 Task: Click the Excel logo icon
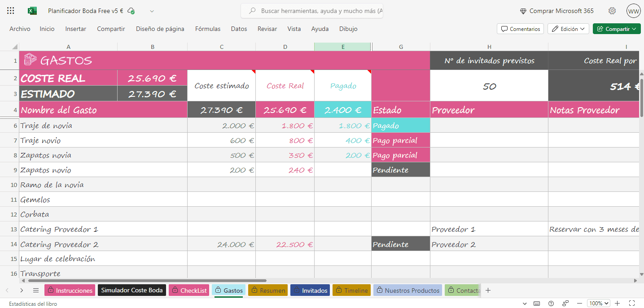[x=32, y=11]
